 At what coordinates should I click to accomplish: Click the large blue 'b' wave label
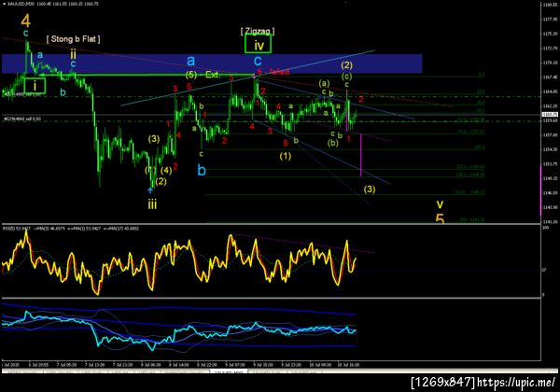[202, 170]
